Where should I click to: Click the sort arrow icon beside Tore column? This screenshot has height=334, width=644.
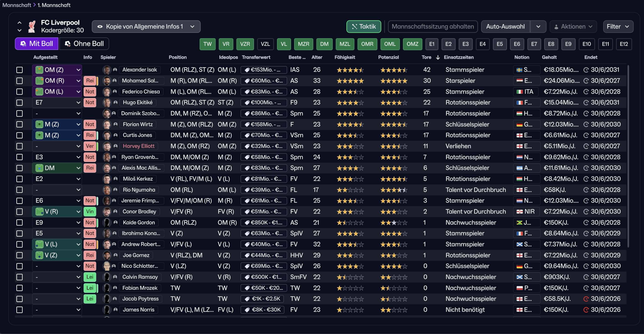438,57
